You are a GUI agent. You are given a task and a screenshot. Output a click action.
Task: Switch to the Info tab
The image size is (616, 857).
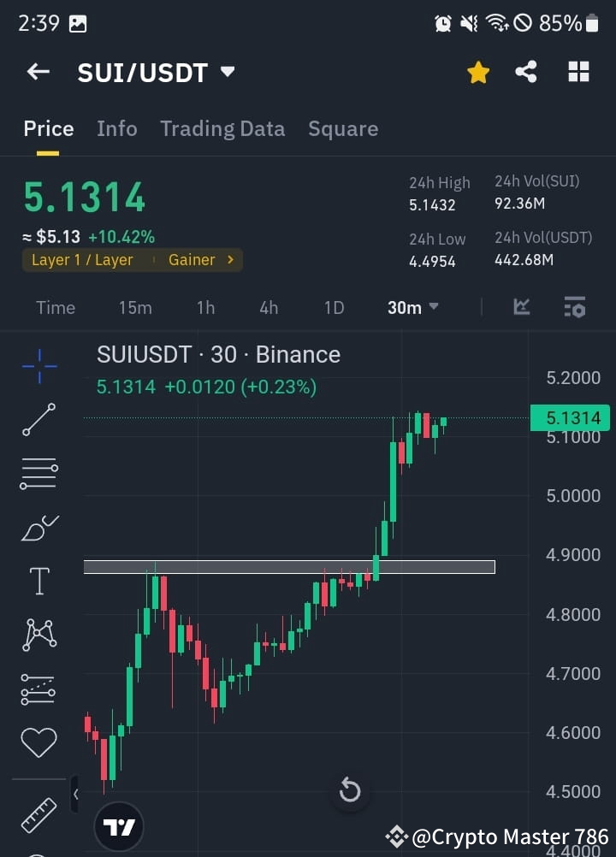click(x=117, y=129)
